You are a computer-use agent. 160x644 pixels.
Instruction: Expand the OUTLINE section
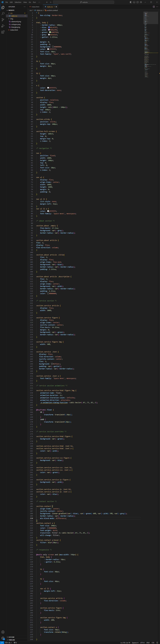pyautogui.click(x=11, y=637)
